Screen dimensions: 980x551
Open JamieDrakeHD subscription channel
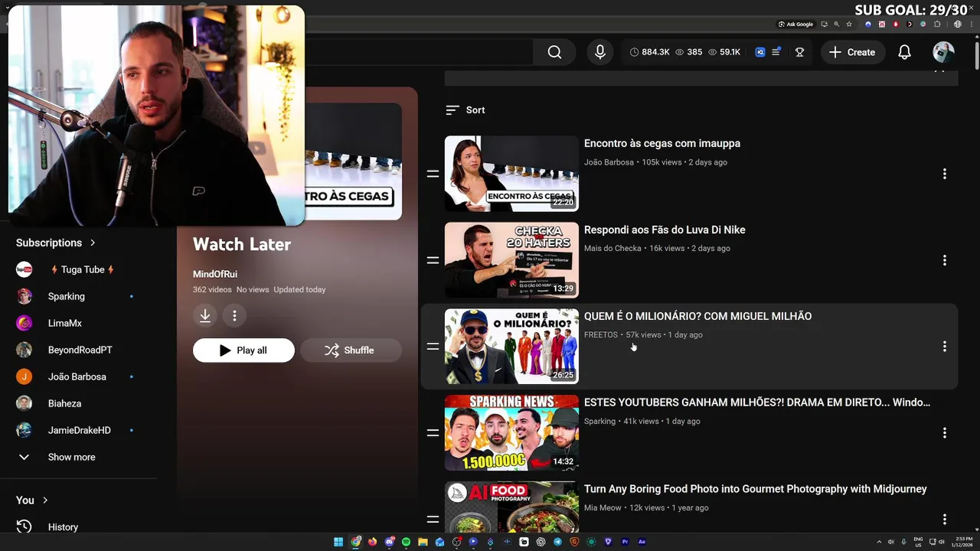[x=79, y=430]
